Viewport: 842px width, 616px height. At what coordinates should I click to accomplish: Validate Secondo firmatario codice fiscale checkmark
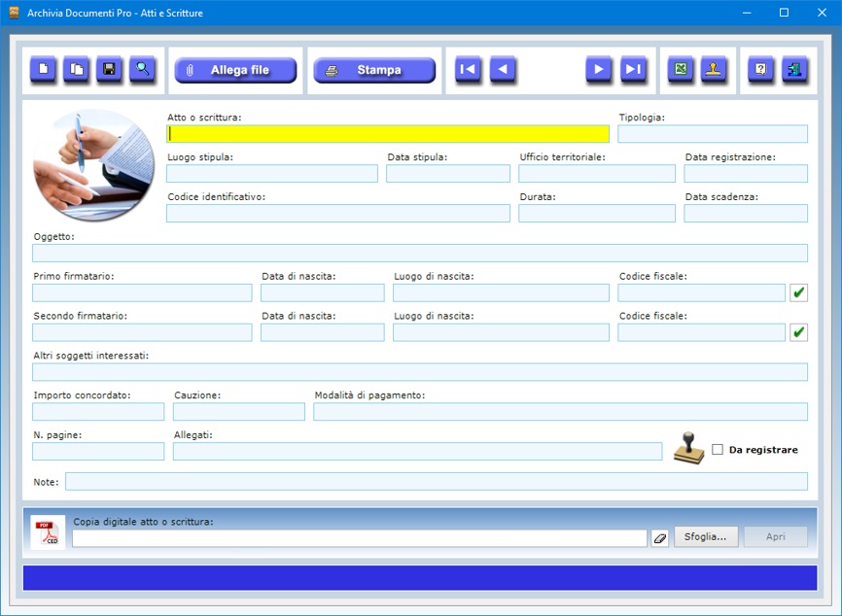(x=798, y=332)
